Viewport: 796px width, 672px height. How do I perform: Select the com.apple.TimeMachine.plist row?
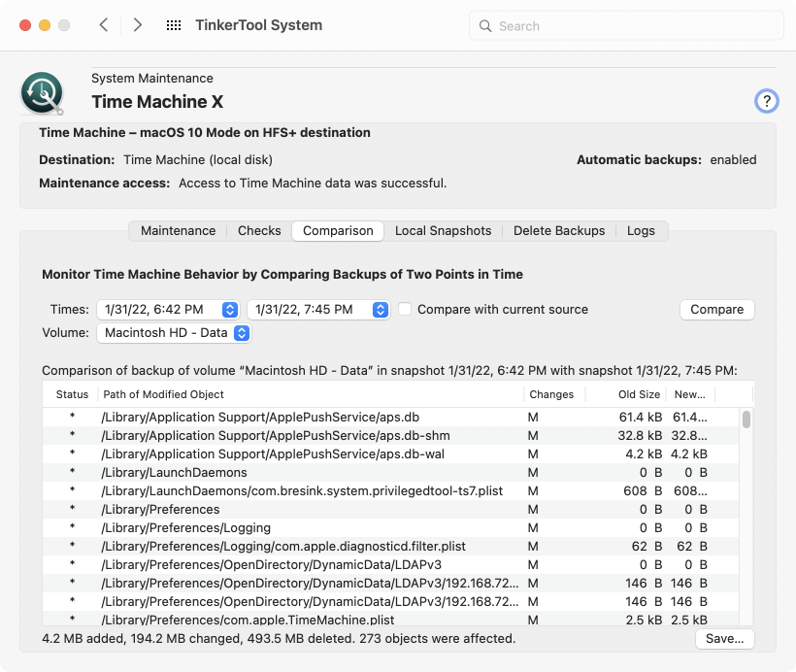pos(390,620)
